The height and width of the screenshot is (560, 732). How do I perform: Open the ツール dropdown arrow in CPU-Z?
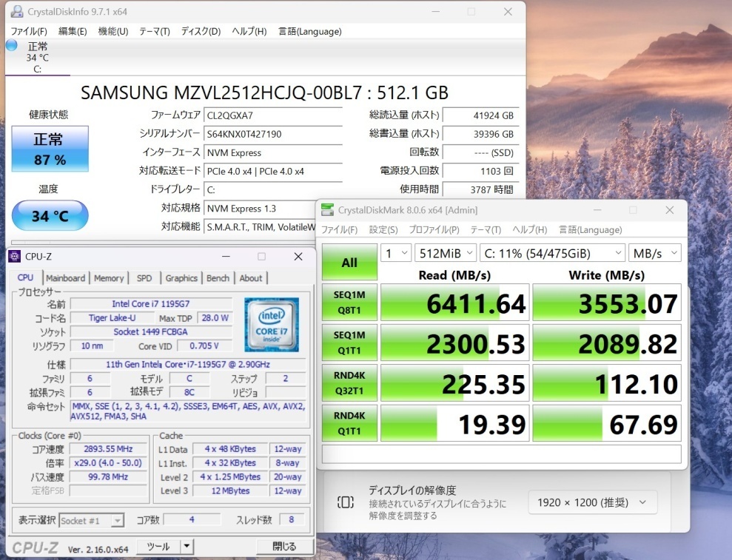[x=187, y=547]
